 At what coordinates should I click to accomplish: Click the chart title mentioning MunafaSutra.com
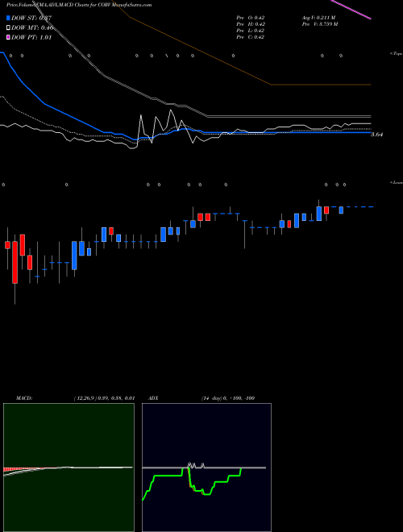(79, 5)
